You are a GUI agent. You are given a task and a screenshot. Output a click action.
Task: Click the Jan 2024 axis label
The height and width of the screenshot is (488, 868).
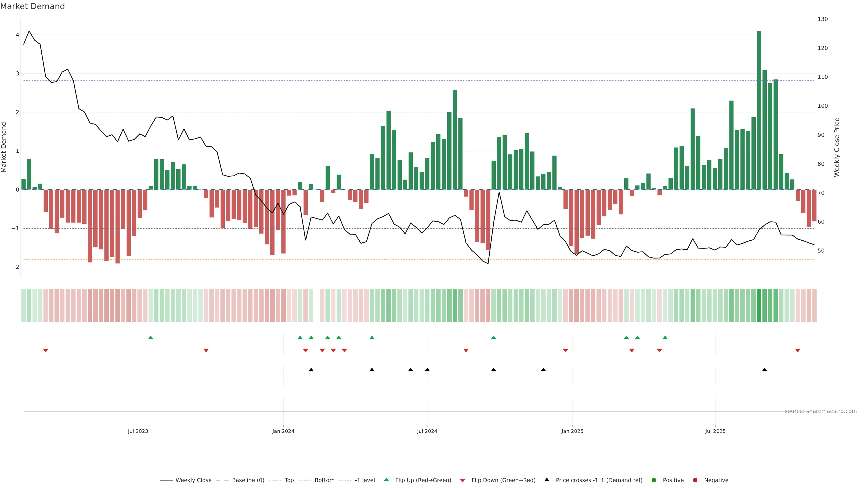point(283,431)
